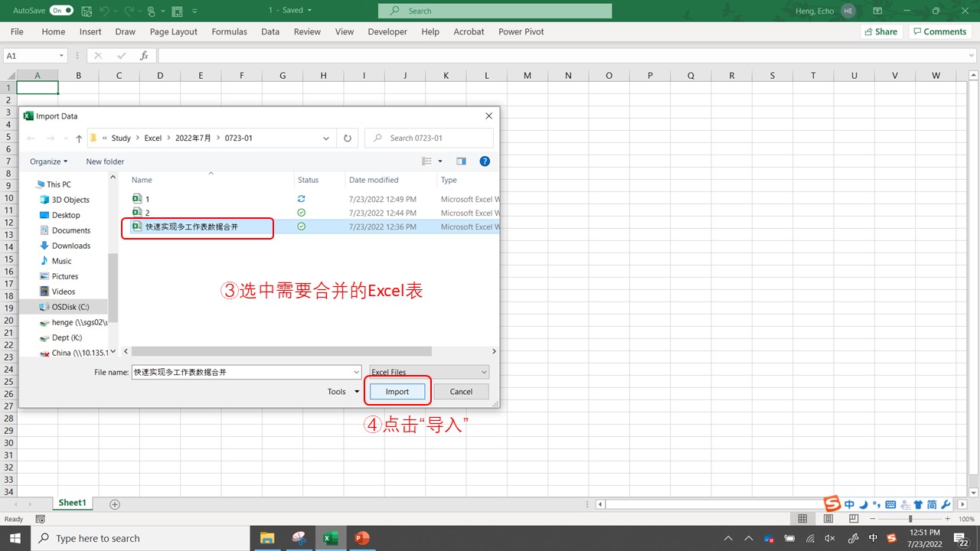This screenshot has height=551, width=980.
Task: Select the file named 2
Action: pyautogui.click(x=147, y=213)
